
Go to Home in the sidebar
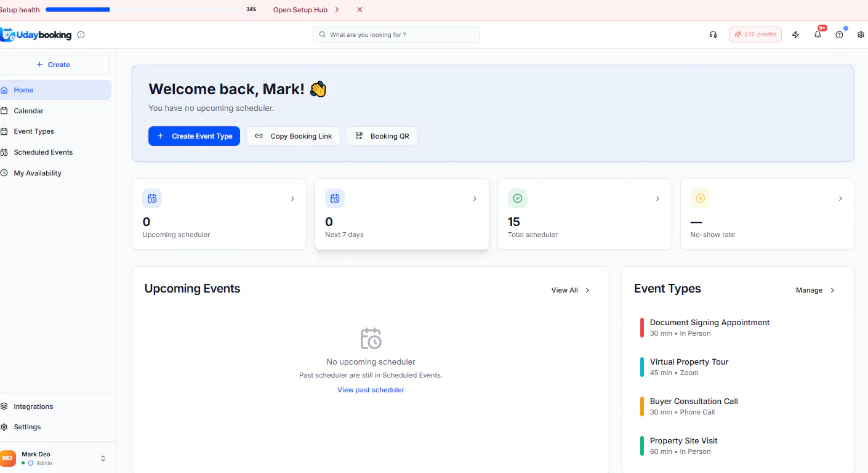point(55,90)
